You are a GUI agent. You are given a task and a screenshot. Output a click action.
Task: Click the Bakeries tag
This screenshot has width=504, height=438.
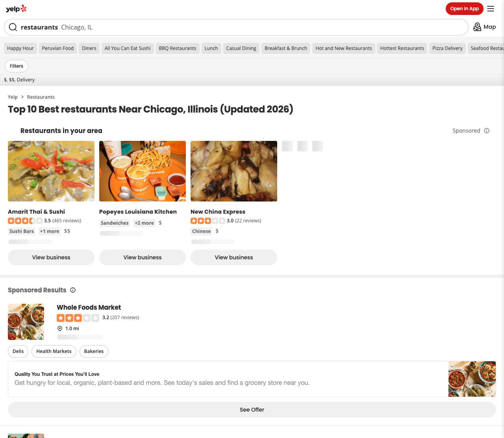pyautogui.click(x=94, y=351)
